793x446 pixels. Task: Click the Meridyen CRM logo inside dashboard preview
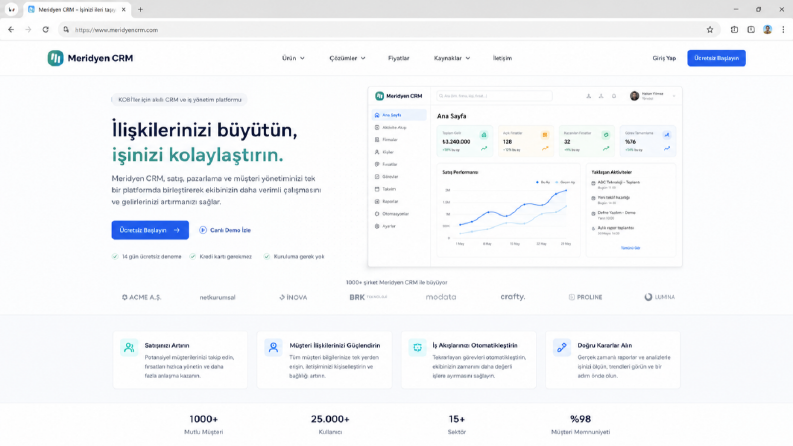point(399,96)
